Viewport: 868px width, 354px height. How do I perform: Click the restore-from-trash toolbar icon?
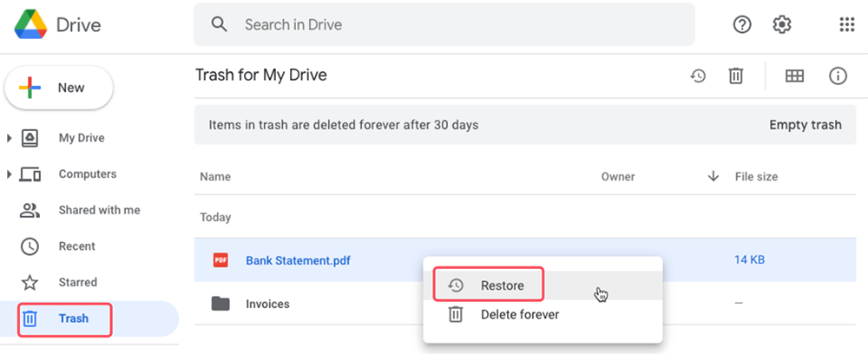point(698,75)
